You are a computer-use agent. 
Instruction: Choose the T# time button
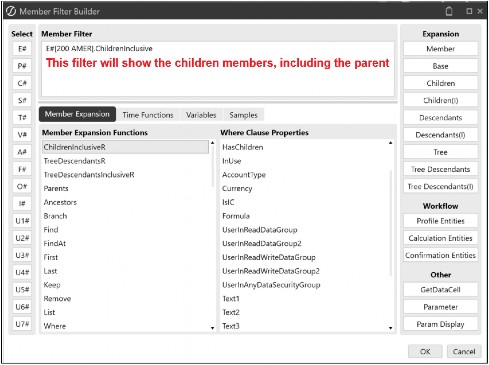pos(22,118)
